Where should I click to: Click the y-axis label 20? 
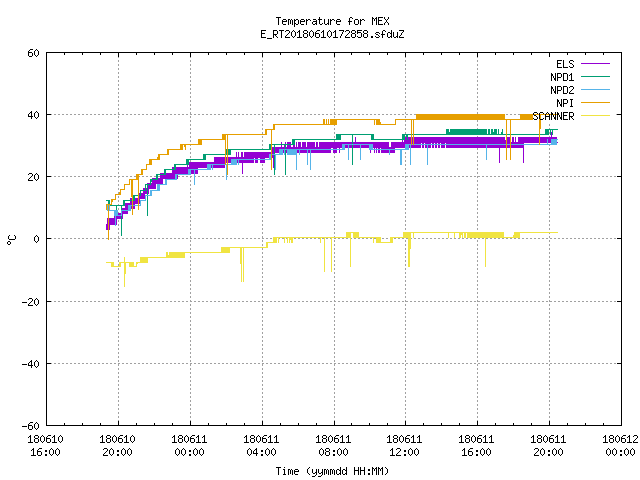click(33, 177)
